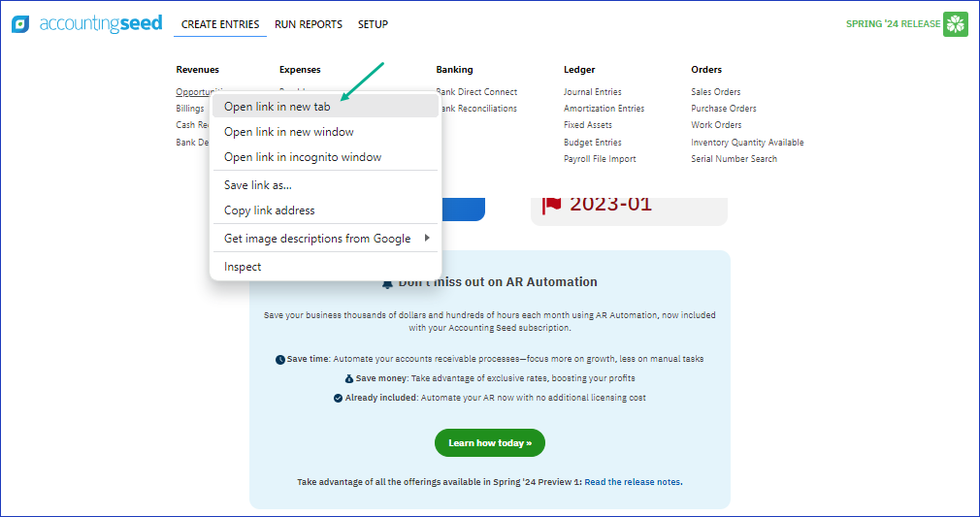Click the Learn how today button

click(x=490, y=442)
